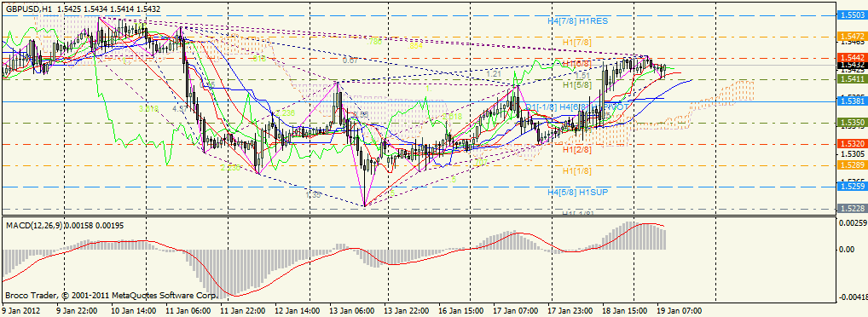The image size is (868, 317).
Task: Select the 1.5305 price scale value
Action: (853, 153)
